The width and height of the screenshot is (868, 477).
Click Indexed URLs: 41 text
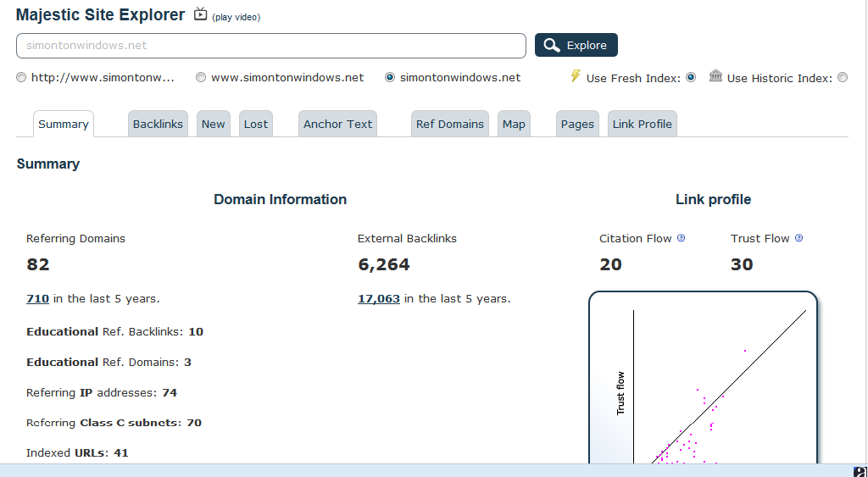click(77, 453)
